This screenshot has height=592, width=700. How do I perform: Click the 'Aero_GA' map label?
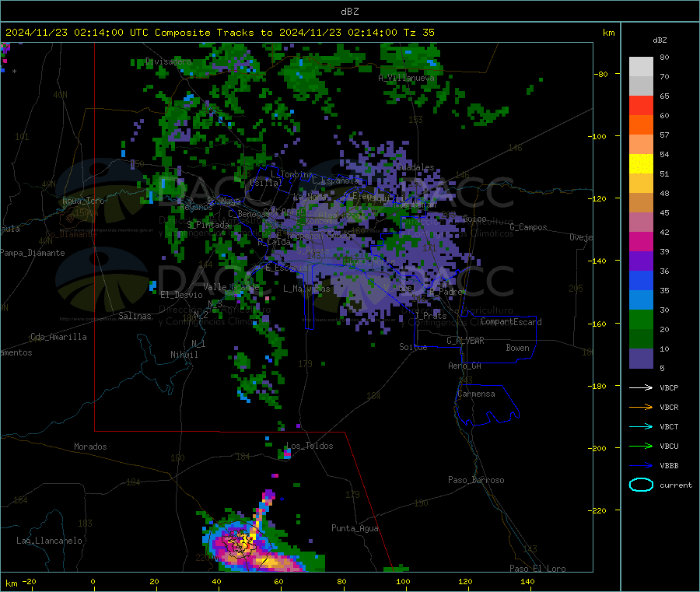pos(465,366)
